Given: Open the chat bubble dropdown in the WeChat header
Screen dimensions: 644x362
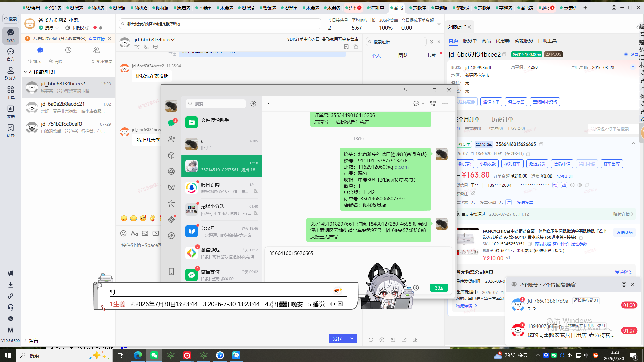Looking at the screenshot, I should pyautogui.click(x=419, y=103).
